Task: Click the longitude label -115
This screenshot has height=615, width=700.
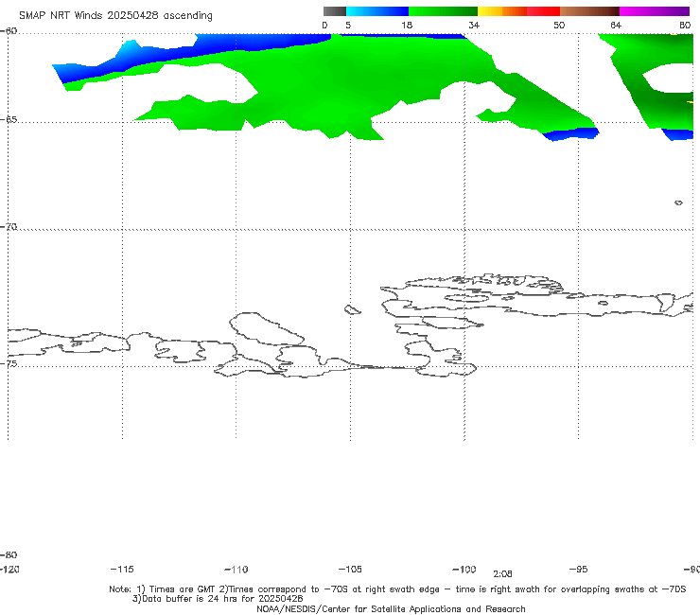Action: click(122, 569)
